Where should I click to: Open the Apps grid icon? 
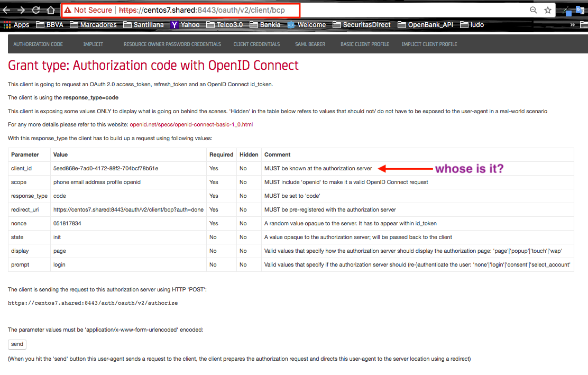[7, 24]
